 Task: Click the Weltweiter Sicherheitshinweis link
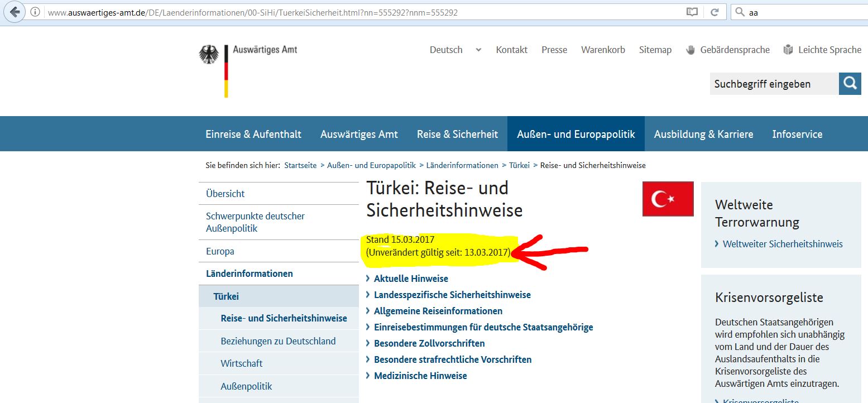click(x=782, y=244)
